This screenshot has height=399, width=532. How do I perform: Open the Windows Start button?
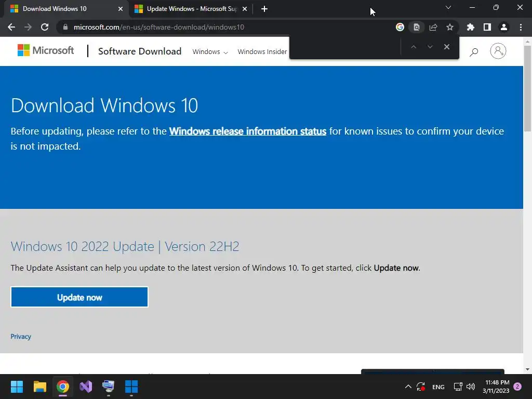(x=17, y=387)
